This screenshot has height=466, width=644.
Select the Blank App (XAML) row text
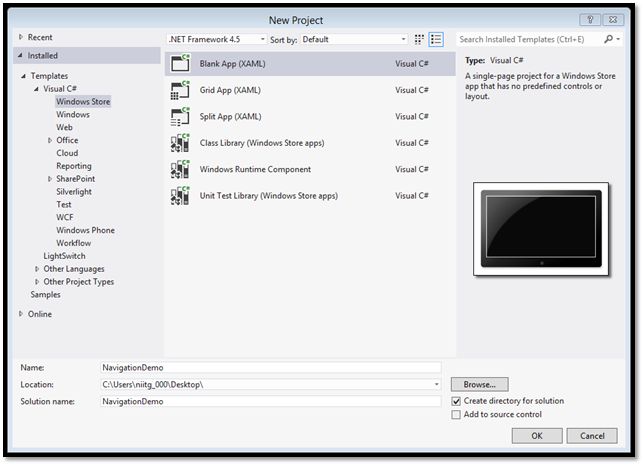pyautogui.click(x=232, y=64)
